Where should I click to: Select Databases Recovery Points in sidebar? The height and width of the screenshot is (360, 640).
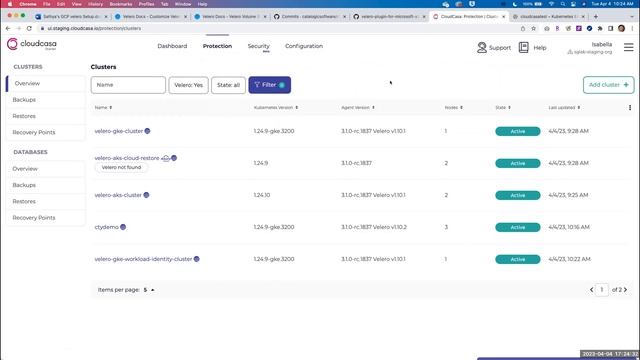[46, 218]
